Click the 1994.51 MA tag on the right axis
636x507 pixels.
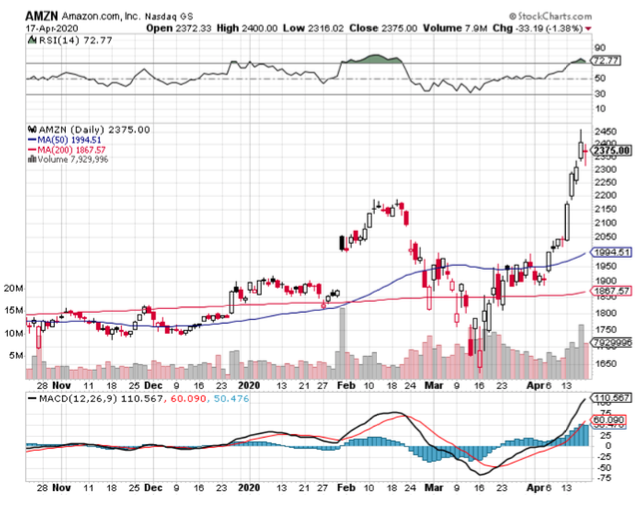pos(612,252)
